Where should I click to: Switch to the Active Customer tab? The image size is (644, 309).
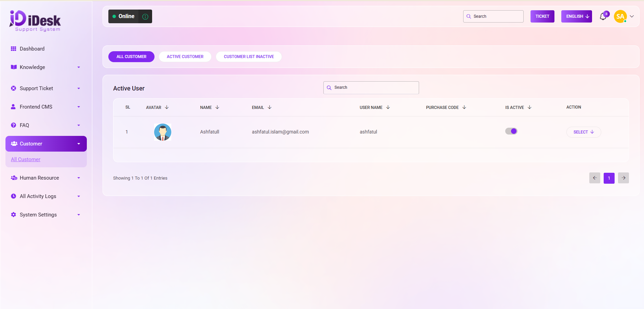coord(185,57)
